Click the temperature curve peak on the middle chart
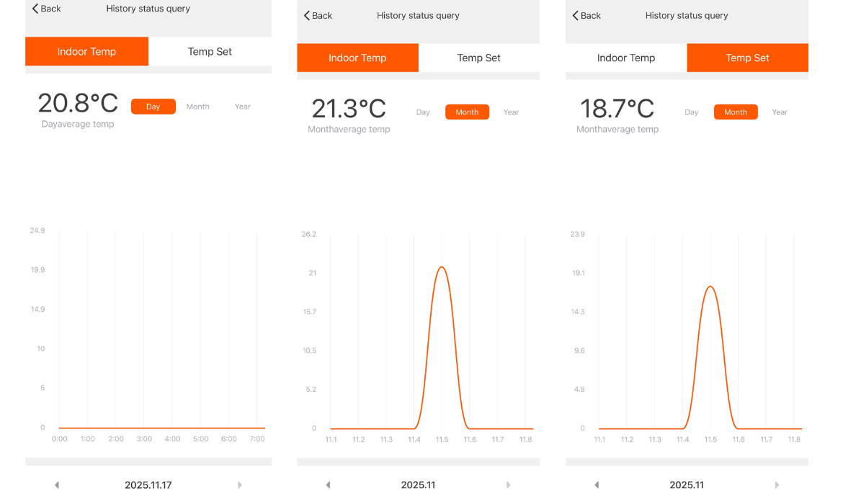Viewport: 843px width, 504px height. click(441, 268)
